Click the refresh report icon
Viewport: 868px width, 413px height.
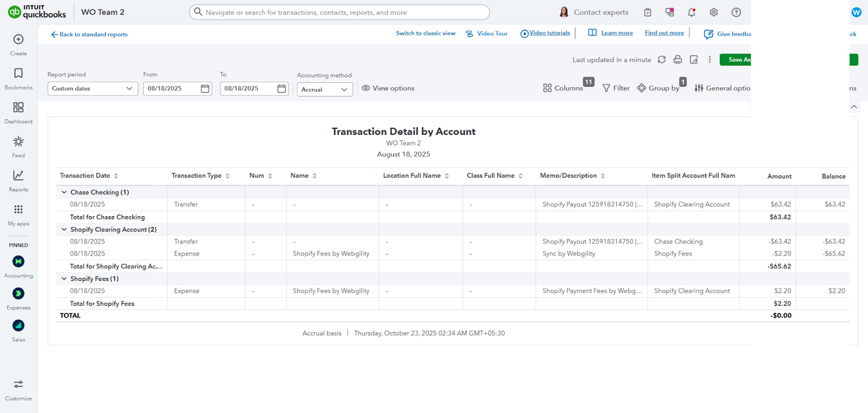click(661, 60)
